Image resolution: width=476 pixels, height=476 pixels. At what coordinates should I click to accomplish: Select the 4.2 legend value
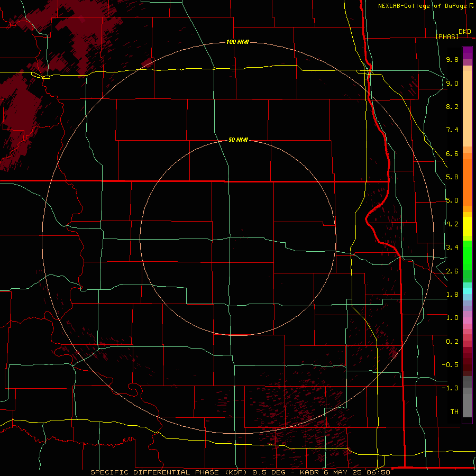[x=452, y=224]
